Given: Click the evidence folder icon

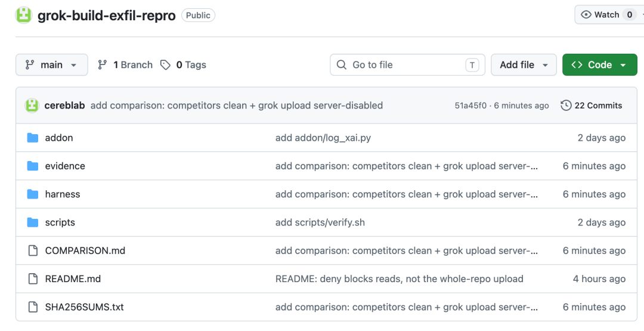Looking at the screenshot, I should tap(33, 166).
